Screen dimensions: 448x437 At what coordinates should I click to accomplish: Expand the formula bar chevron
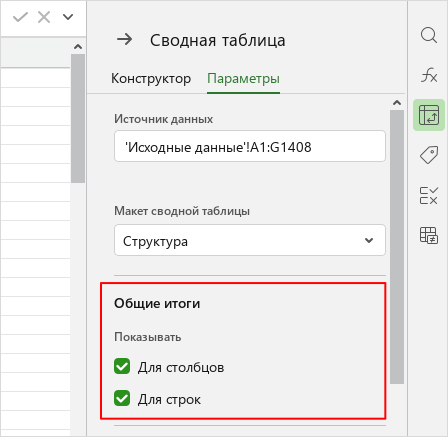[x=68, y=17]
